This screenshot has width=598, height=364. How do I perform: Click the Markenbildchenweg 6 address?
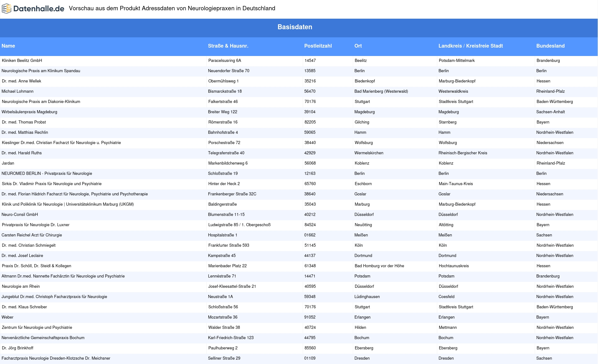pyautogui.click(x=228, y=163)
